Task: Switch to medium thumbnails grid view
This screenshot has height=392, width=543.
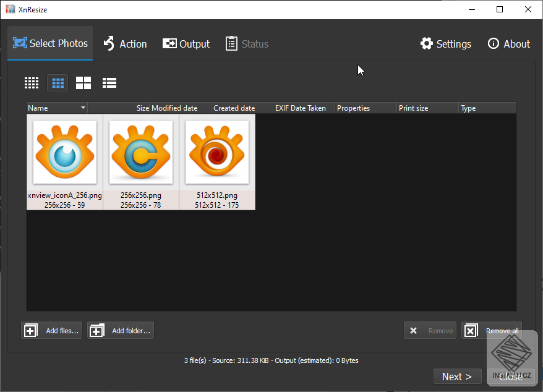Action: [x=58, y=83]
